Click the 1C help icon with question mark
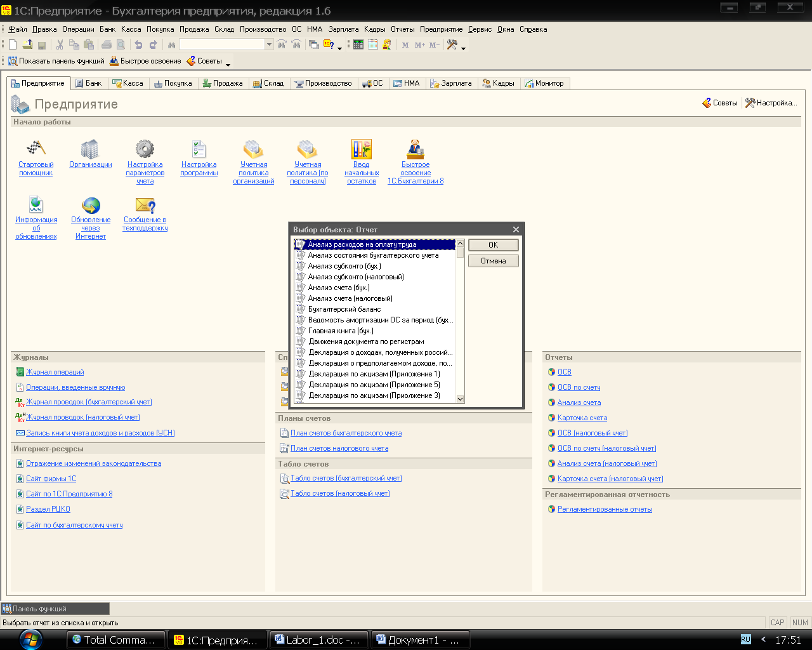Image resolution: width=812 pixels, height=650 pixels. coord(329,44)
